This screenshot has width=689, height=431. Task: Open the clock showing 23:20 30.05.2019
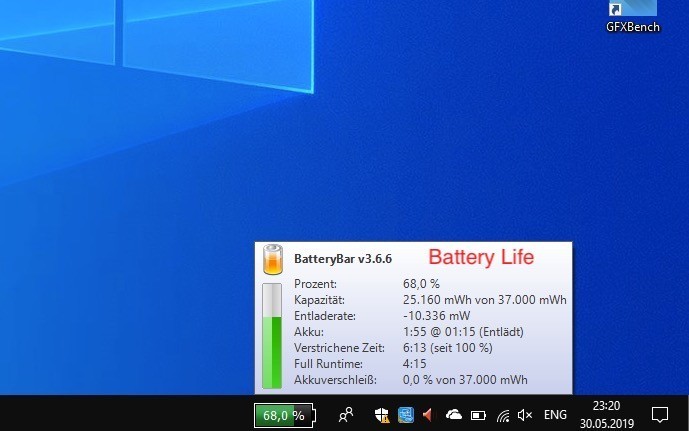(607, 415)
